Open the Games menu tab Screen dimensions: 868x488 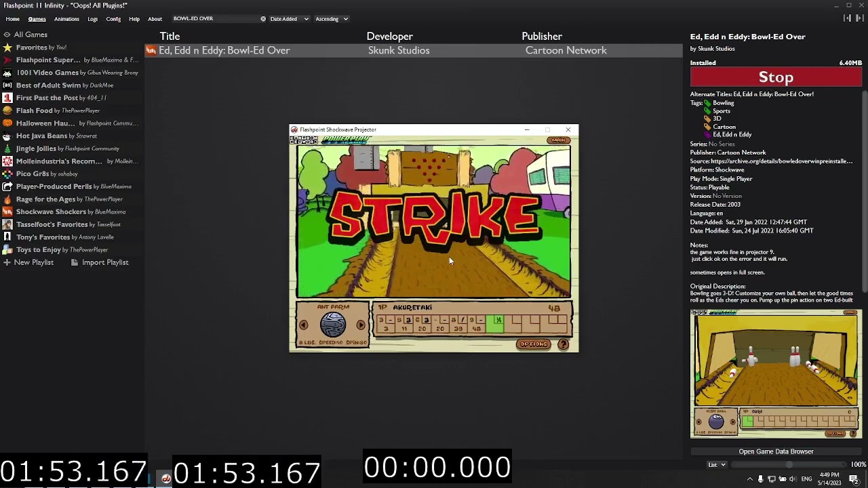[x=37, y=19]
